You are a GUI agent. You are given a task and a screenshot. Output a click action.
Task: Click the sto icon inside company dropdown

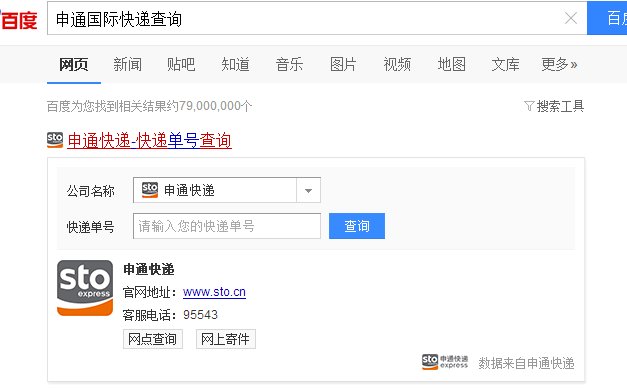150,190
